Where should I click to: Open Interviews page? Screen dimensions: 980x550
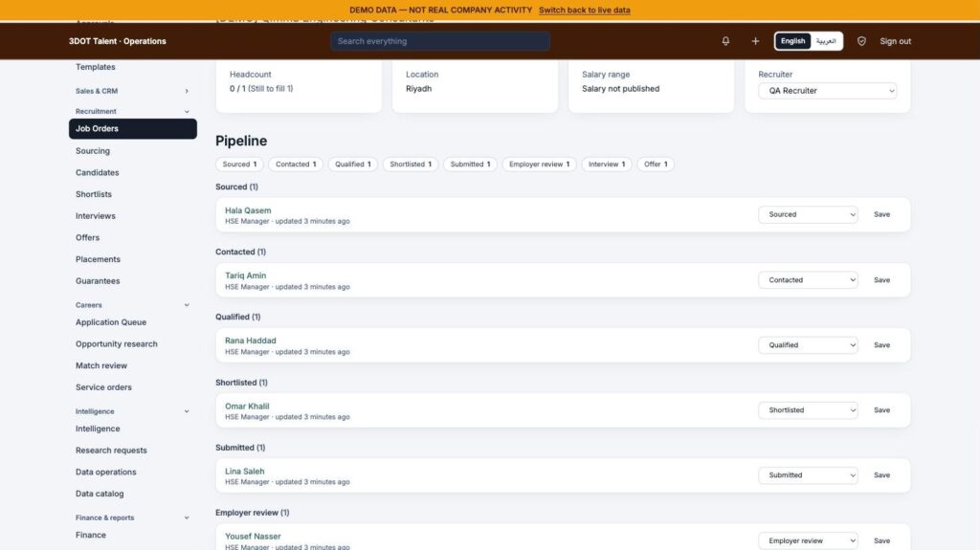pos(95,215)
